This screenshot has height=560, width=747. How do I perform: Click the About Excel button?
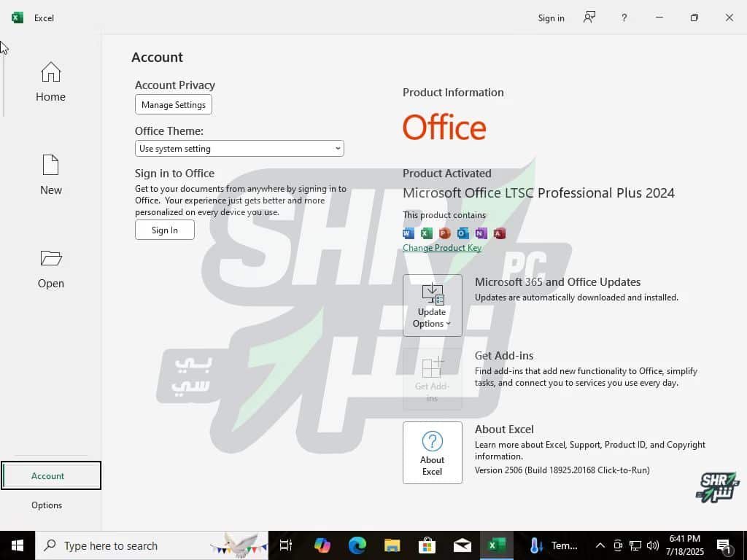click(432, 452)
